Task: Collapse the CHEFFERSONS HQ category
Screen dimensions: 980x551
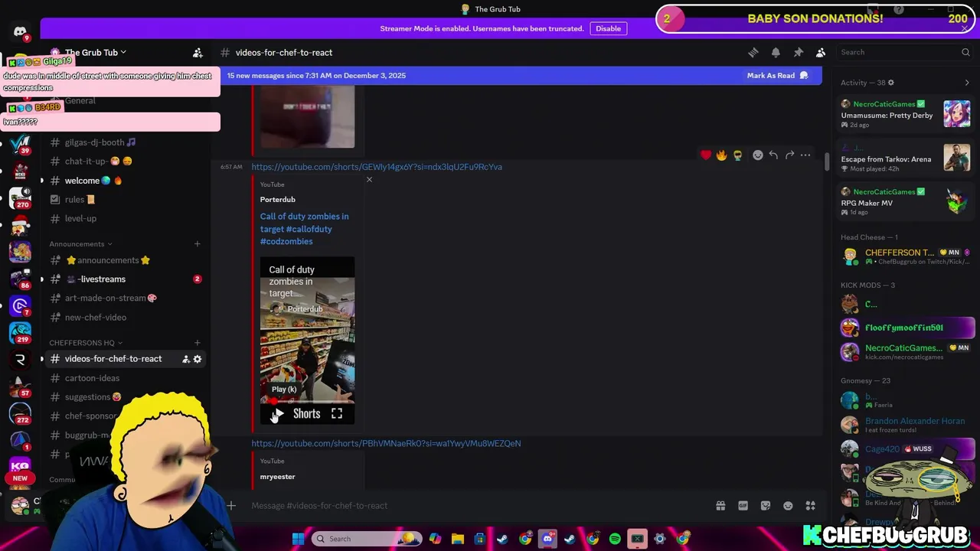Action: coord(86,343)
